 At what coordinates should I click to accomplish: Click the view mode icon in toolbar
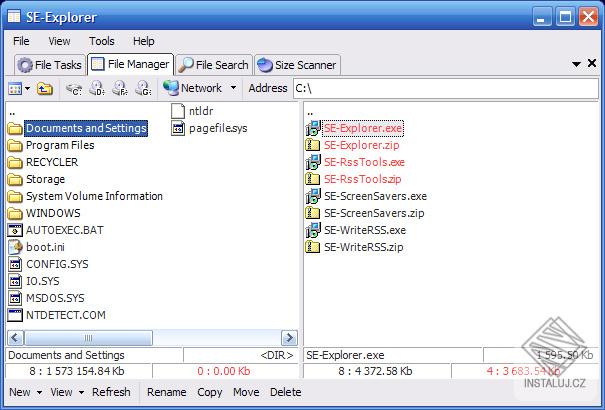pyautogui.click(x=15, y=89)
